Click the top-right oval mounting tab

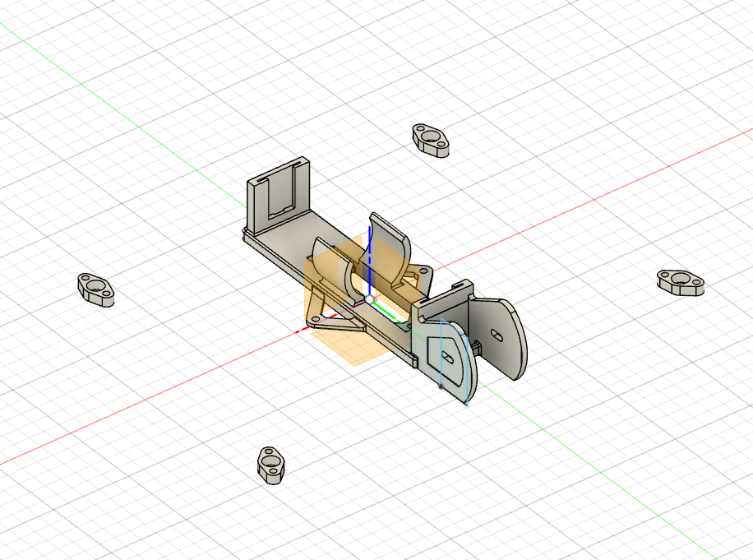[431, 137]
